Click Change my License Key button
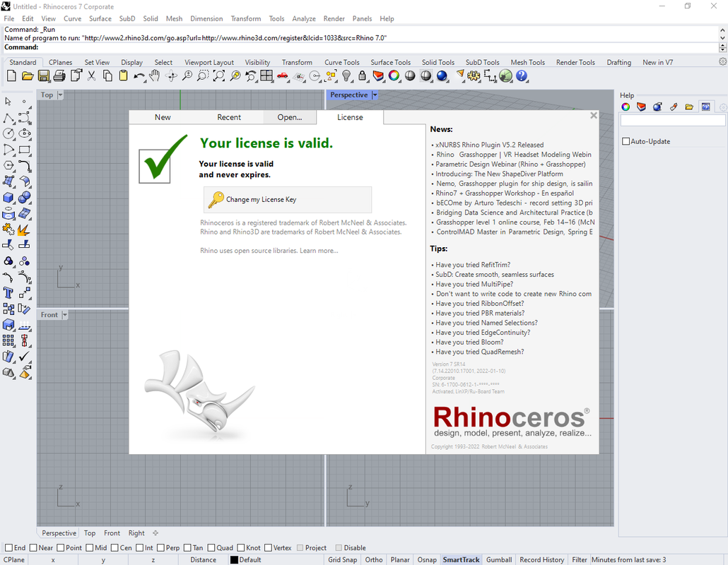 [288, 199]
